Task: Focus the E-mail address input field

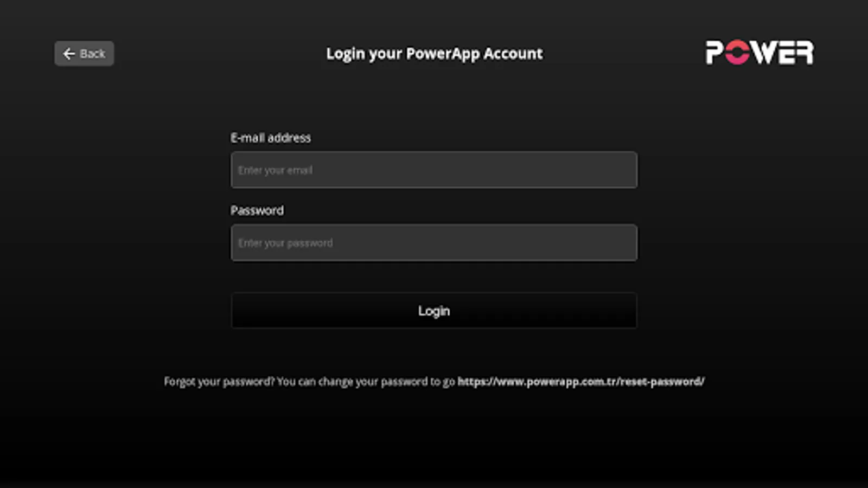Action: click(434, 170)
